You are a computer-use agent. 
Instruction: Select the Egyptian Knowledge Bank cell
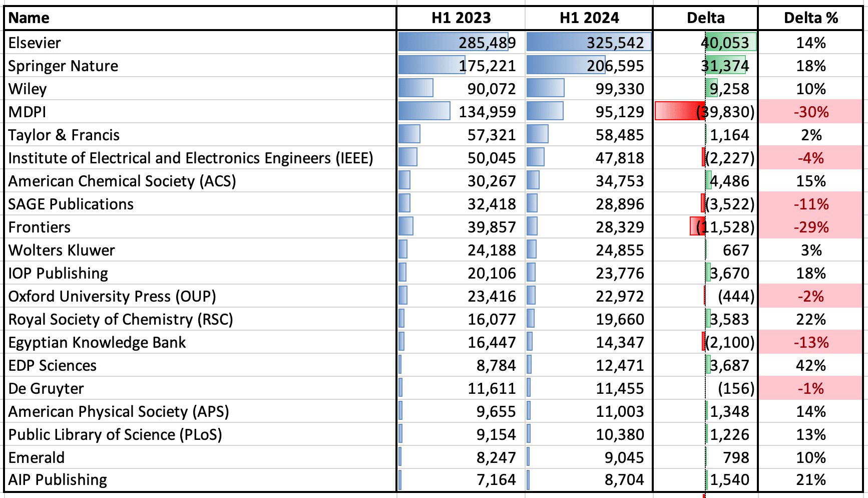pyautogui.click(x=200, y=342)
